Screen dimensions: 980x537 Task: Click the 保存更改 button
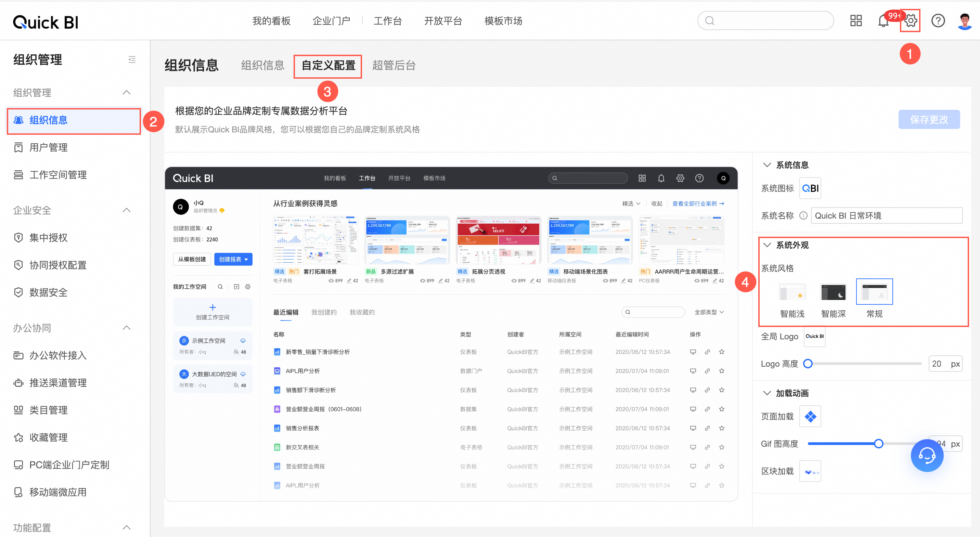click(929, 119)
